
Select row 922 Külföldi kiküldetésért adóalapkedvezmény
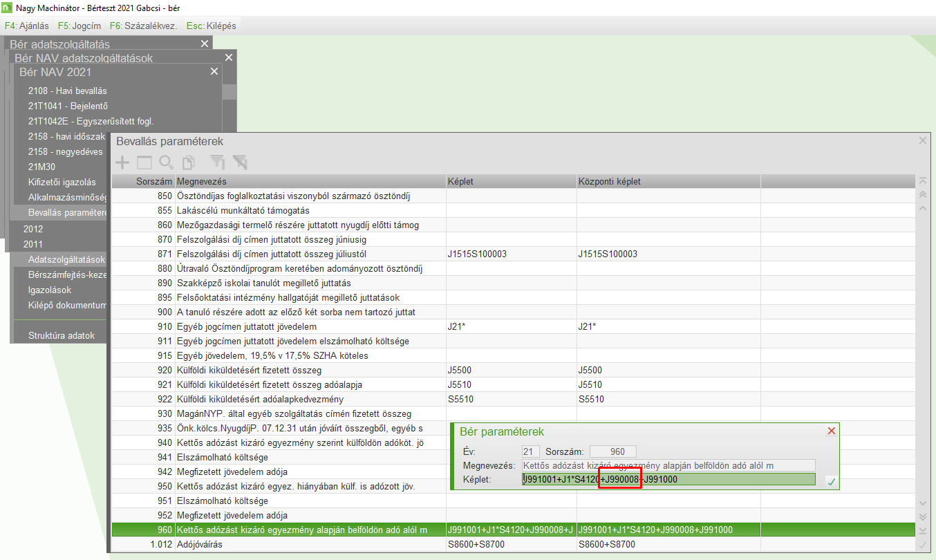pos(512,399)
